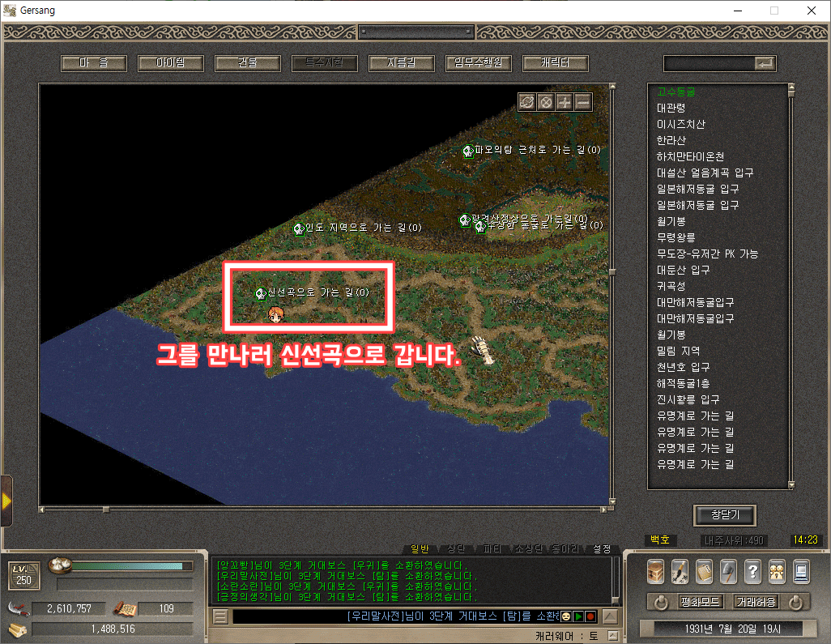
Task: Click the map horizontal scrollbar thumb
Action: click(x=106, y=510)
